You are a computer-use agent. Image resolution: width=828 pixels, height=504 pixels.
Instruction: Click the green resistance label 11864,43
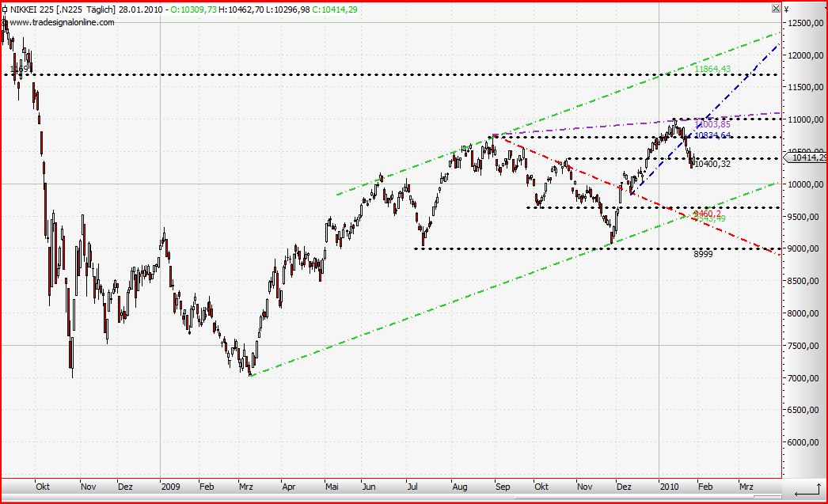pos(712,70)
